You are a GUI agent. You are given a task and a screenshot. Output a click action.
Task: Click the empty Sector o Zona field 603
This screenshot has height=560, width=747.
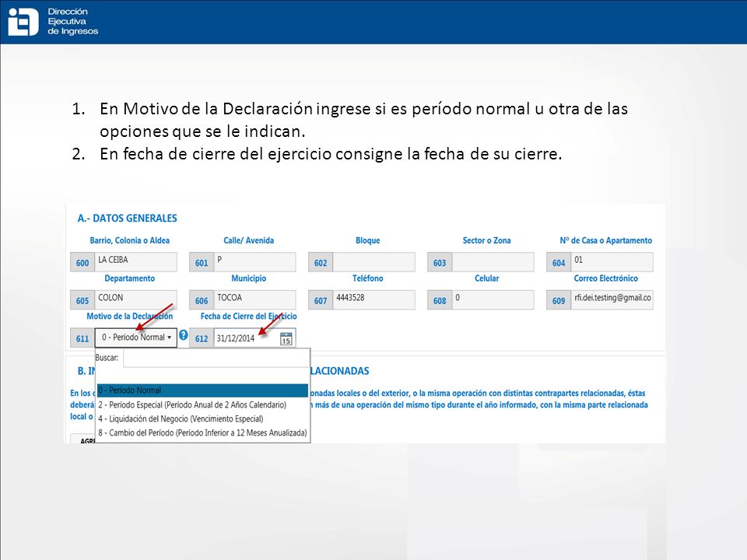pyautogui.click(x=493, y=262)
